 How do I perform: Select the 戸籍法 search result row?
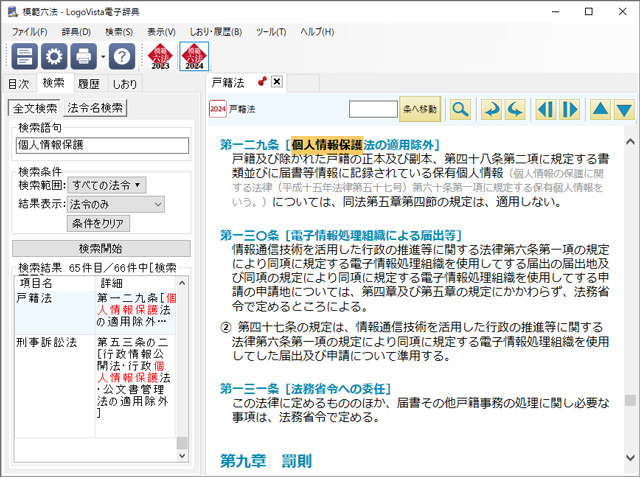(x=95, y=313)
